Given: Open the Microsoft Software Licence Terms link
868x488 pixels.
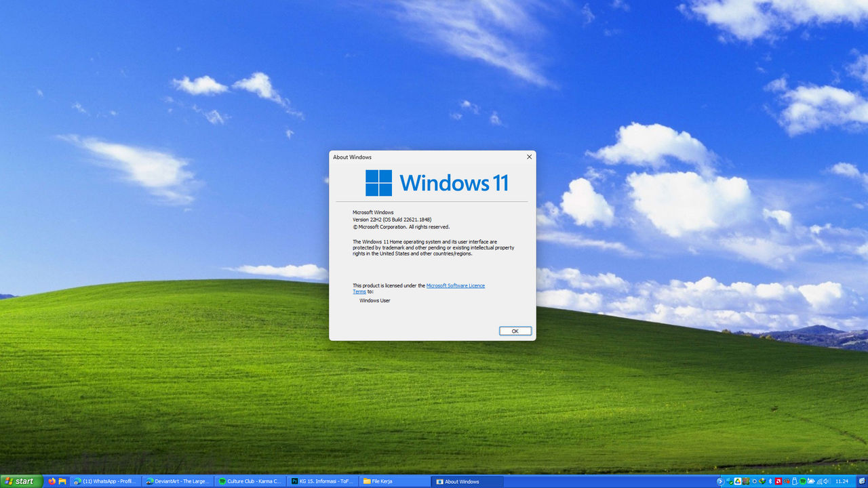Looking at the screenshot, I should [456, 285].
